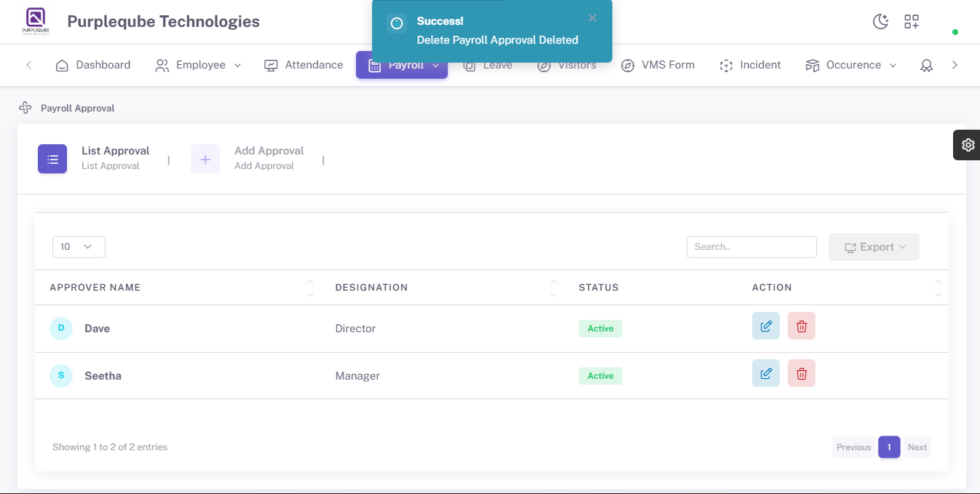This screenshot has height=494, width=980.
Task: Open the apps grid shortcut icon
Action: click(x=912, y=22)
